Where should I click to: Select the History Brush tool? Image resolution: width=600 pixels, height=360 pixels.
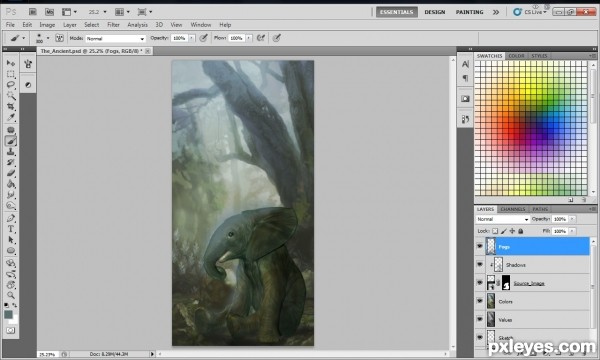[11, 163]
